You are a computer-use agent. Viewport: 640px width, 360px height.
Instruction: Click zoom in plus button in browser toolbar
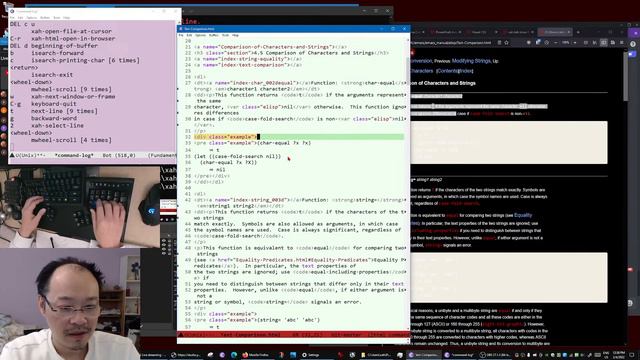pos(575,43)
